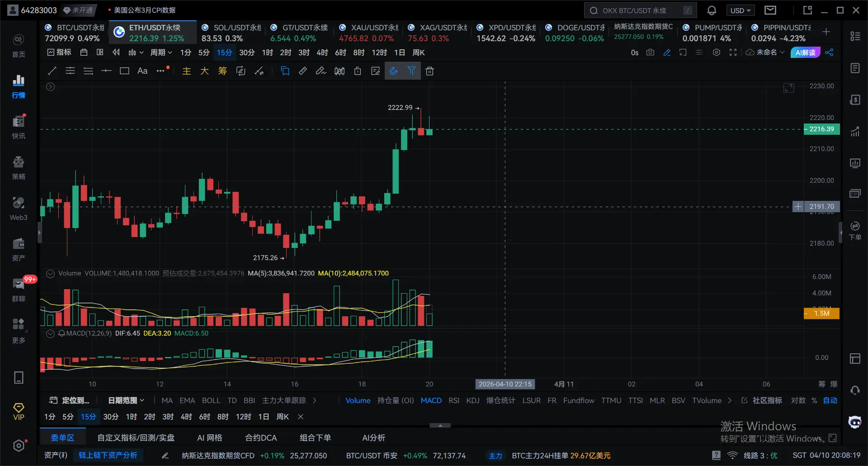868x466 pixels.
Task: Click the 美国公布3月CPI数据 news headline
Action: pos(145,10)
